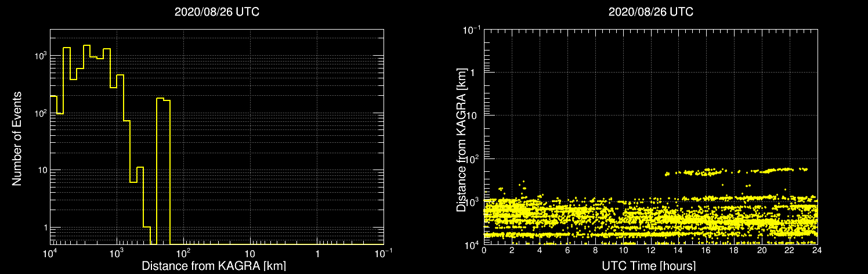Click the 14 hour tick on UTC Time axis

click(x=679, y=251)
